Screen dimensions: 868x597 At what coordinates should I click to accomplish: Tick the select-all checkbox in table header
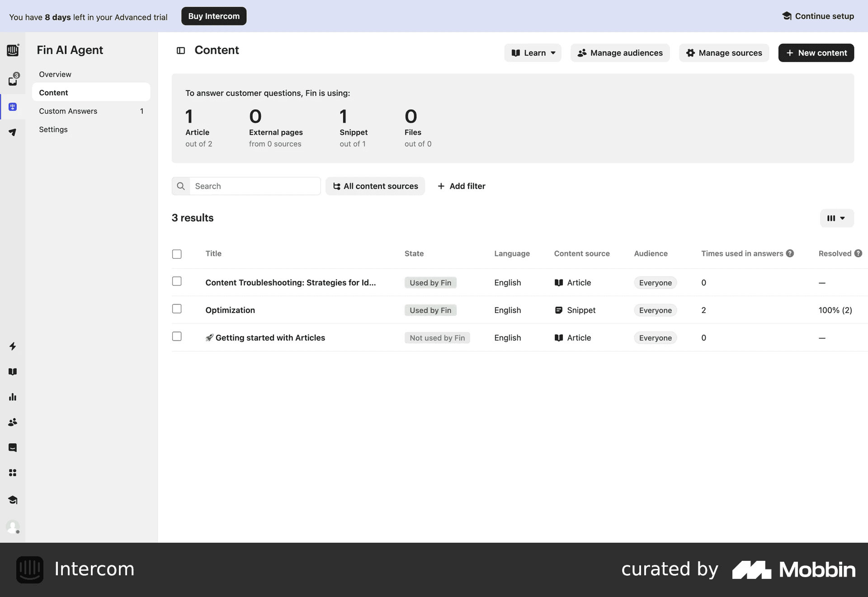[x=177, y=254]
